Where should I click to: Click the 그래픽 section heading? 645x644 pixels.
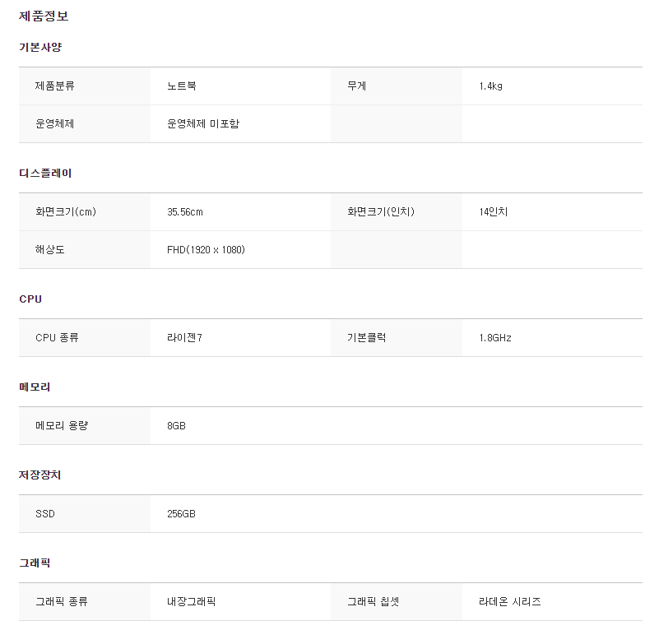pyautogui.click(x=35, y=563)
